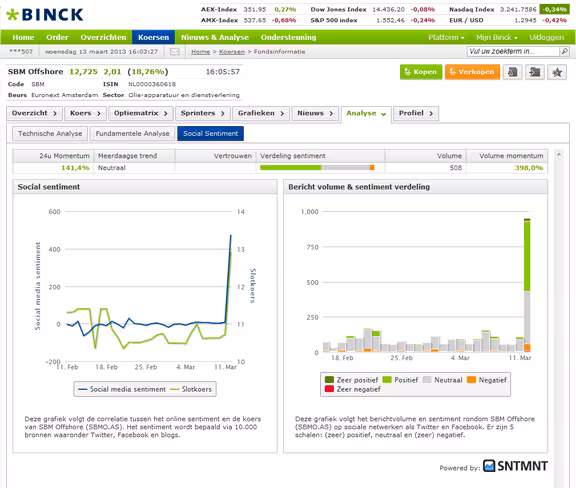Click the S&P 500 index ticker
The height and width of the screenshot is (488, 576).
[x=372, y=20]
